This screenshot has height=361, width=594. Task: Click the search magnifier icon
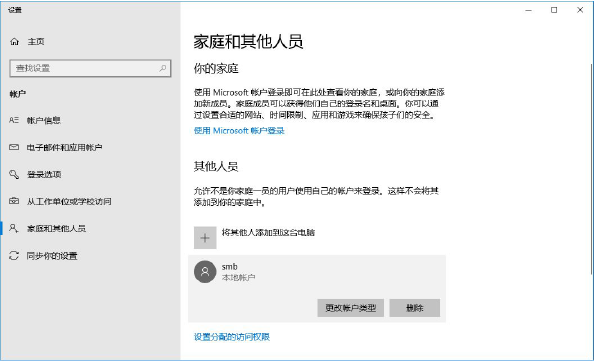(x=163, y=68)
